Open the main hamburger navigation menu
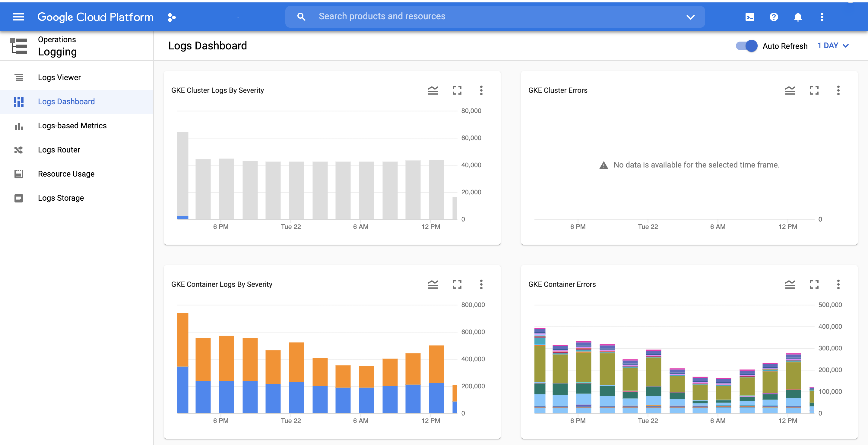This screenshot has height=445, width=868. pos(18,17)
